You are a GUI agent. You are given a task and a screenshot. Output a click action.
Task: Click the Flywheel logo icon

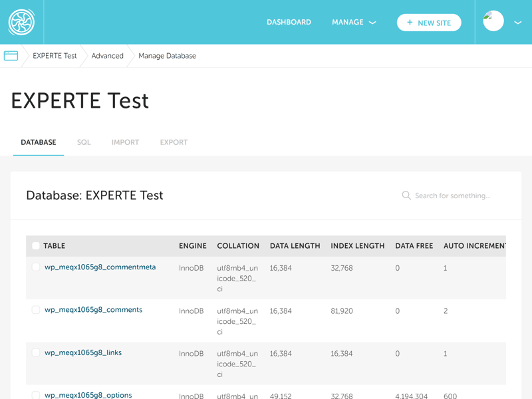pyautogui.click(x=21, y=22)
